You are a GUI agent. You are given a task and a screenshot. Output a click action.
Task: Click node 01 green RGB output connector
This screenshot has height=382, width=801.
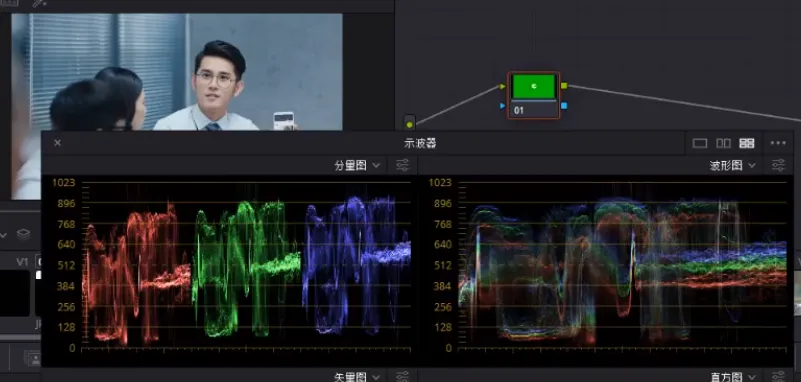(564, 86)
